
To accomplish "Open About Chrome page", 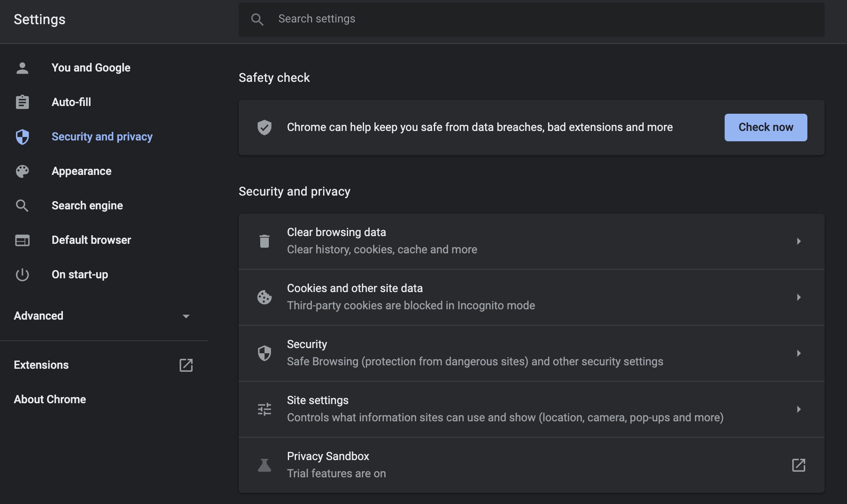I will click(x=50, y=399).
